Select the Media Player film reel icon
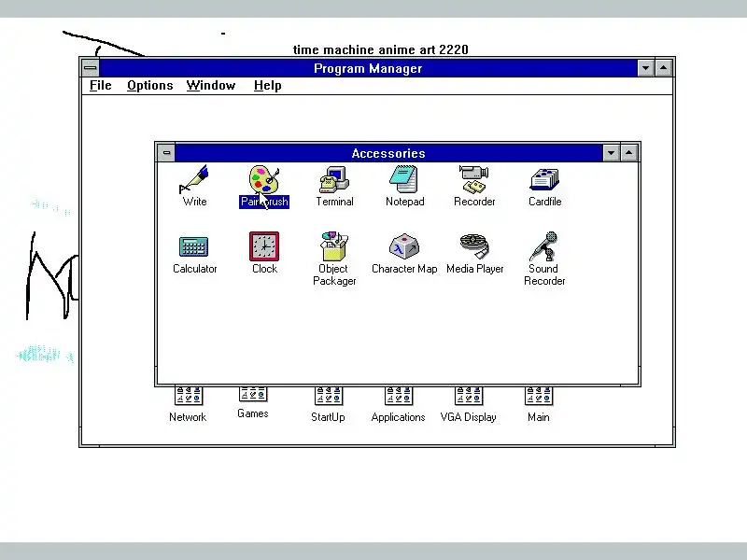The image size is (747, 560). 474,246
